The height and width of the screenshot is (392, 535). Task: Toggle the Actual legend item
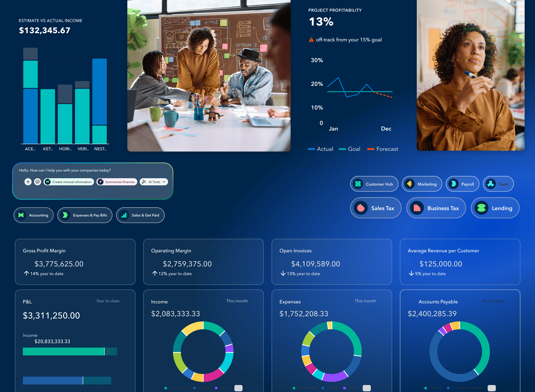tap(320, 149)
